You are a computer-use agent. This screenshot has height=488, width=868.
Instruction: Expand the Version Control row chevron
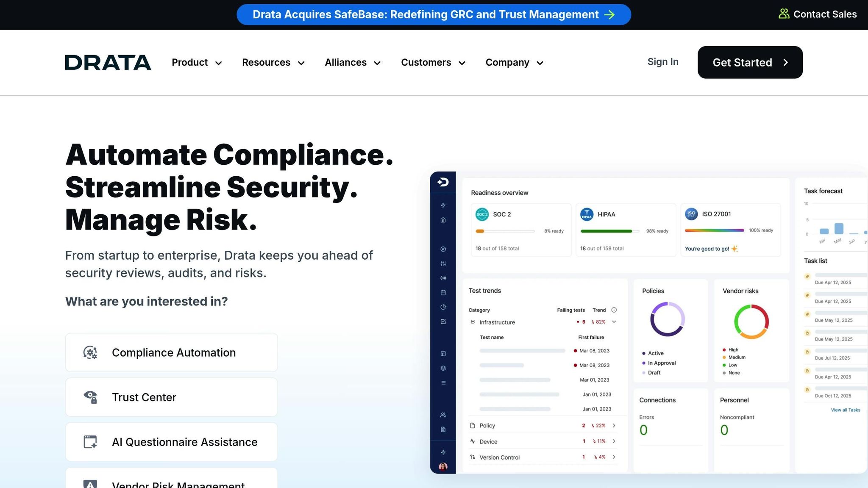click(x=614, y=457)
